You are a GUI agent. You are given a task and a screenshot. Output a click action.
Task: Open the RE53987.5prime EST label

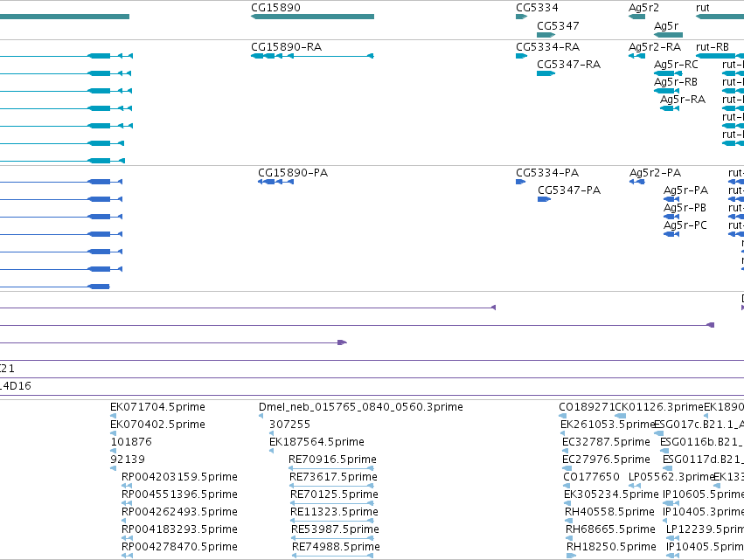click(336, 529)
